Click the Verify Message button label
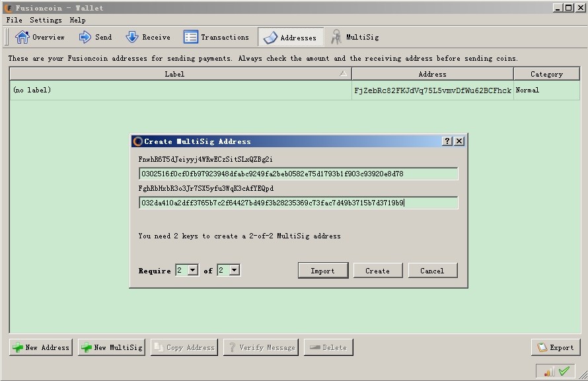Viewport: 588px width, 381px height. tap(267, 348)
